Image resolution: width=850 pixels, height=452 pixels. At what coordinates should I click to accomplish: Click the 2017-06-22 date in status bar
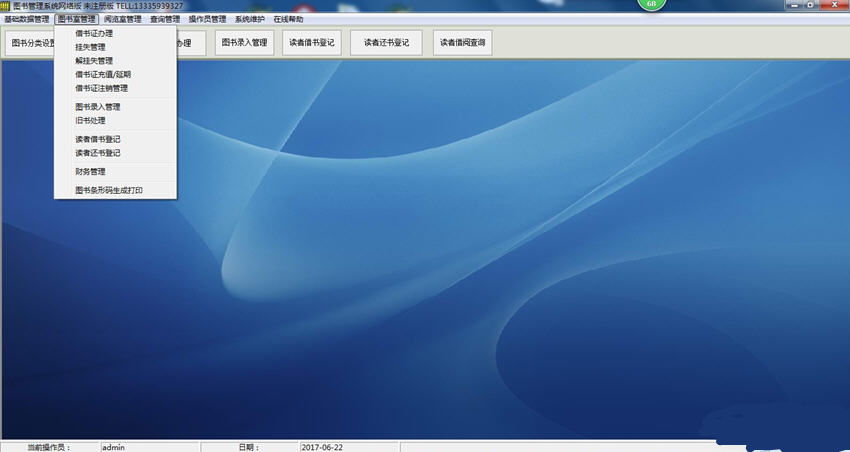pyautogui.click(x=349, y=447)
